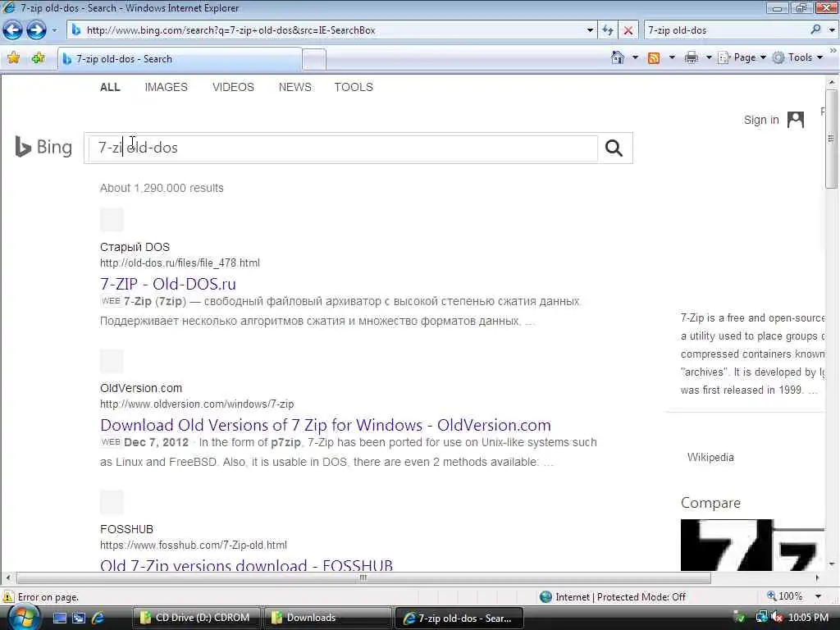Switch to Downloads taskbar window
Viewport: 840px width, 630px height.
(328, 618)
